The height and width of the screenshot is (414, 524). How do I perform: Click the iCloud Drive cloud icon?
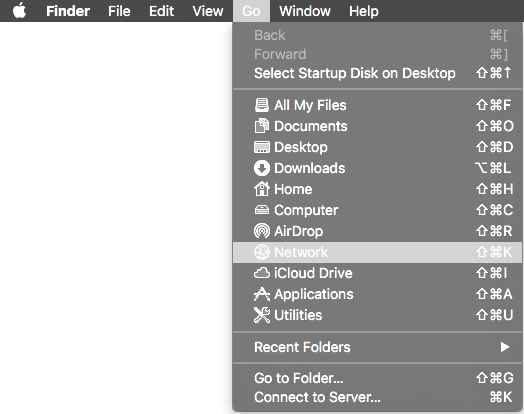[262, 273]
